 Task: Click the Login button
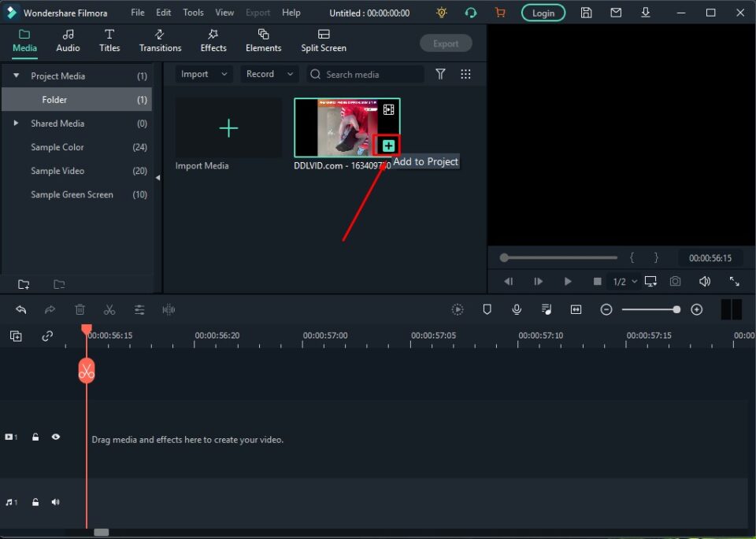pos(543,13)
